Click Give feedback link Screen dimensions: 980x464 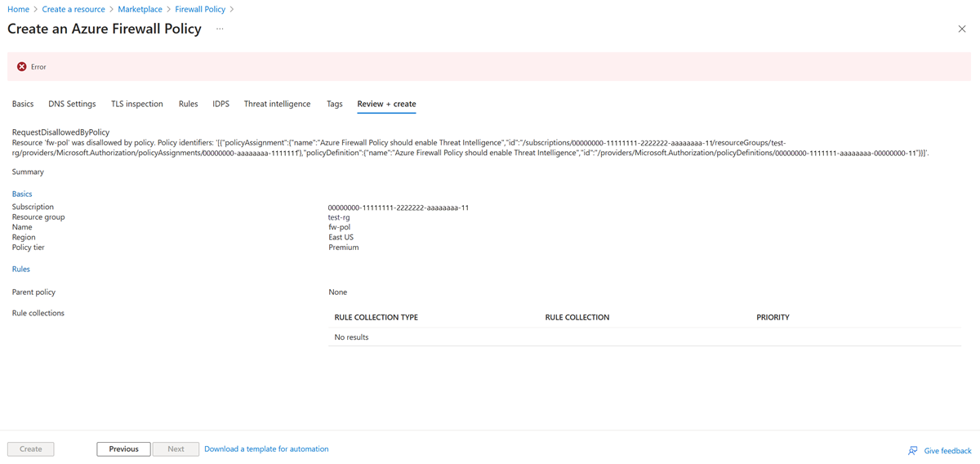coord(947,451)
